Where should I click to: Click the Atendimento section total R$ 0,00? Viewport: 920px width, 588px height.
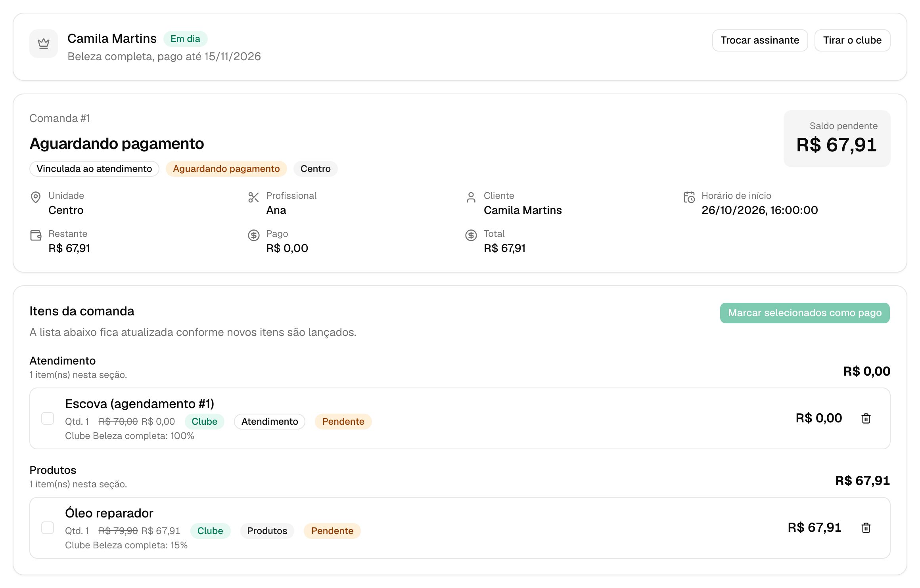pos(866,371)
